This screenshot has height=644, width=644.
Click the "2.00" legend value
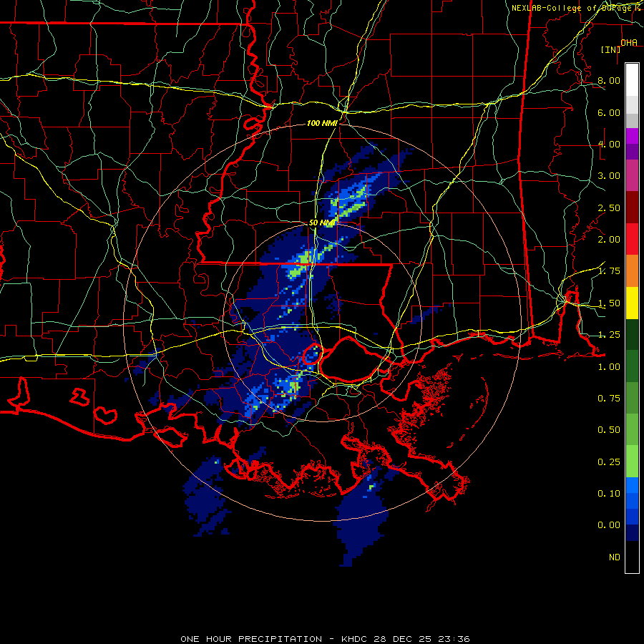(x=609, y=240)
